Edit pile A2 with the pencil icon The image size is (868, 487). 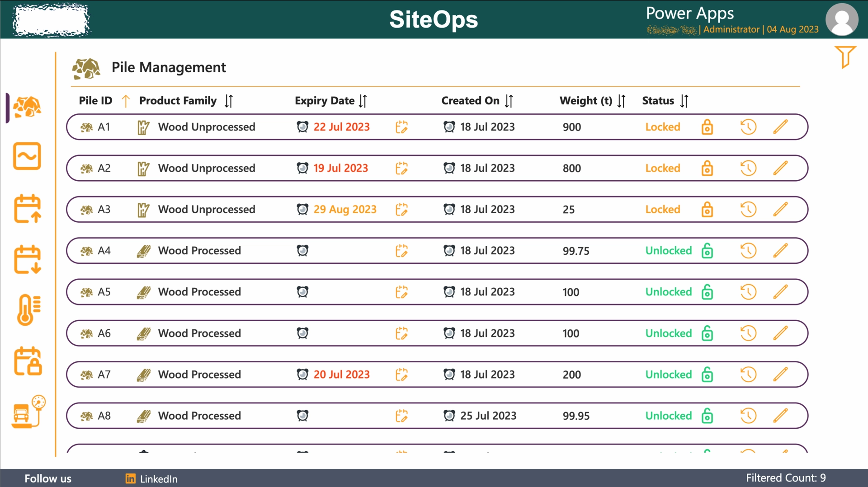780,168
